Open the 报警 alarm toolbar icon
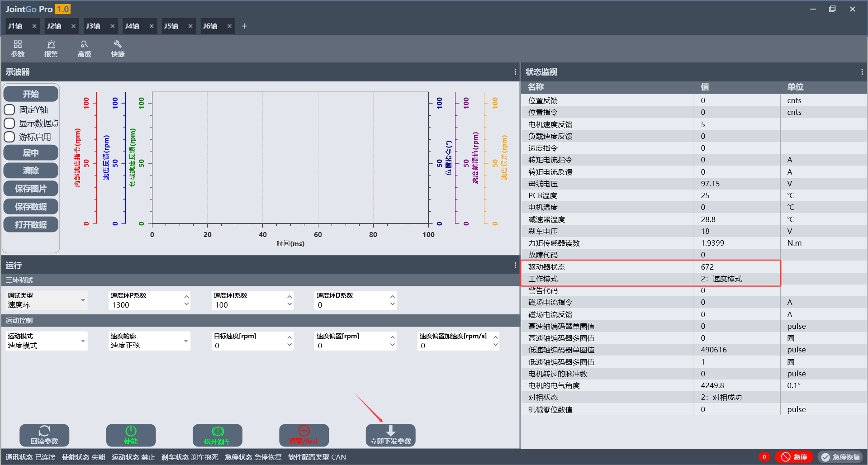 click(51, 48)
